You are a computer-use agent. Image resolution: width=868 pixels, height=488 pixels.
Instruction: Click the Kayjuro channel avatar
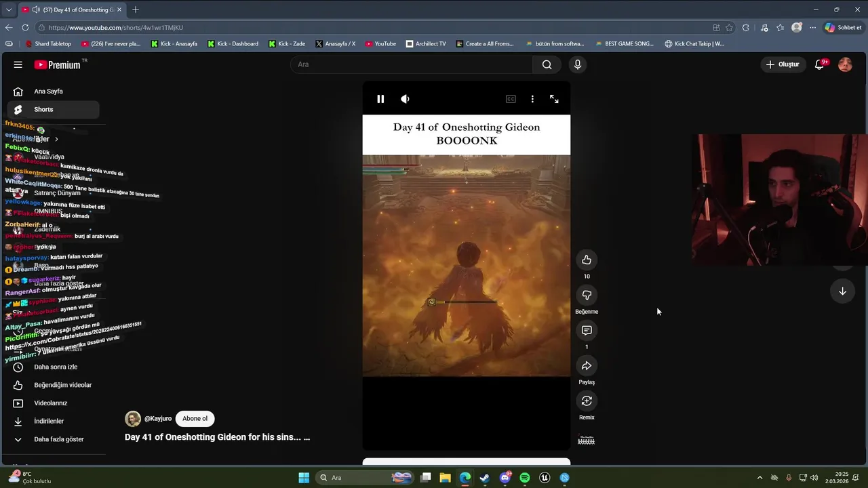tap(133, 419)
